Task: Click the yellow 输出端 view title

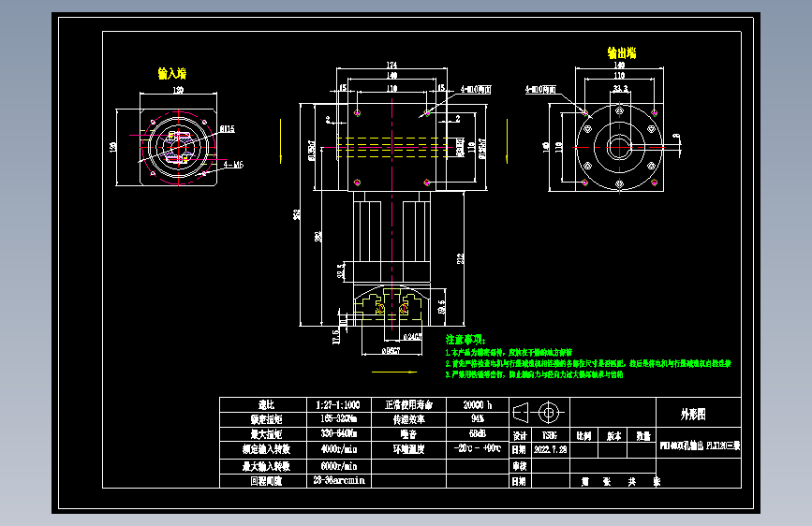Action: [622, 52]
